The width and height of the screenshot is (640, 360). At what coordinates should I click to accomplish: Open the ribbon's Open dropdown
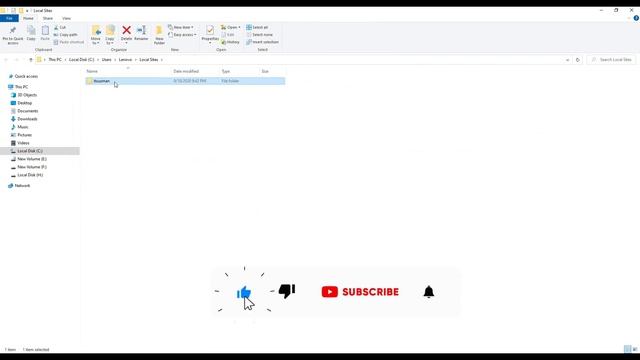pos(231,27)
